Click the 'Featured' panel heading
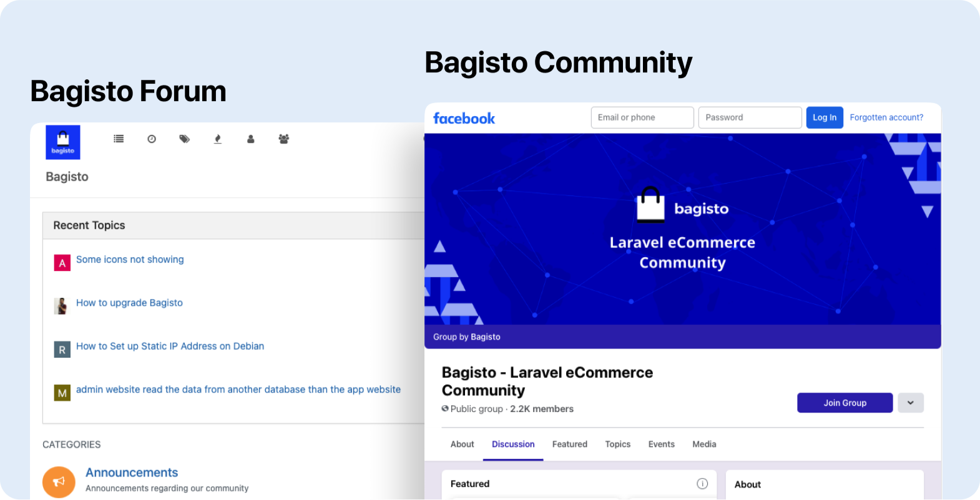Screen dimensions: 980x500 [x=470, y=484]
